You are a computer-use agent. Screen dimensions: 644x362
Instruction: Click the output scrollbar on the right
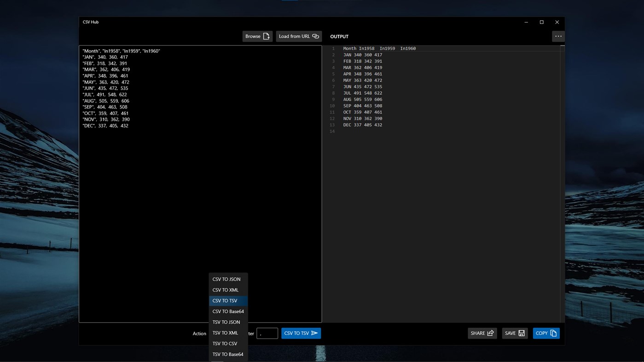[x=562, y=184]
